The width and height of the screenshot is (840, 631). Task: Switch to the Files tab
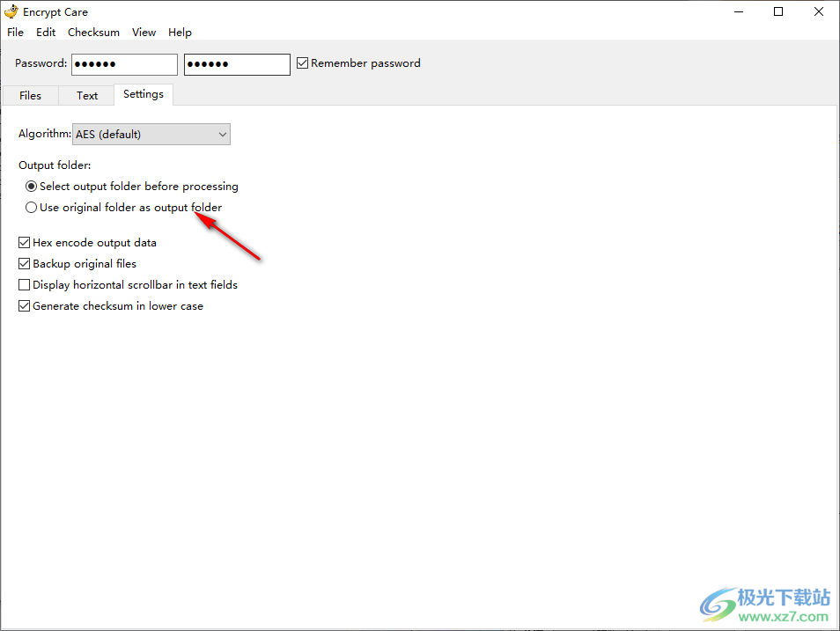tap(31, 95)
